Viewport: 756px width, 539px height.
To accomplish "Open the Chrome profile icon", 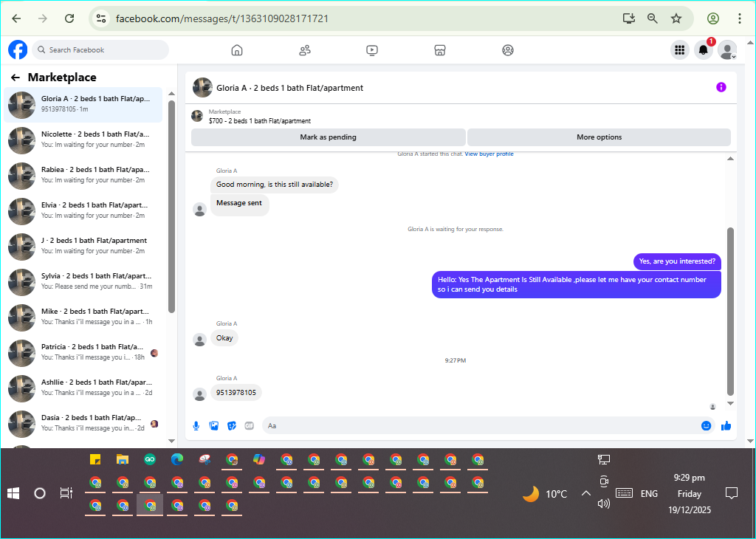I will [x=713, y=18].
